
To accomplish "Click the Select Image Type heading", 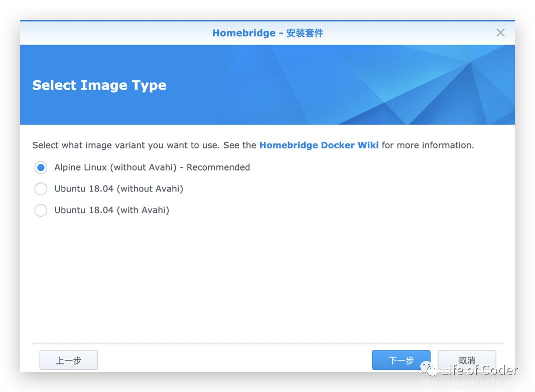I will pyautogui.click(x=99, y=85).
